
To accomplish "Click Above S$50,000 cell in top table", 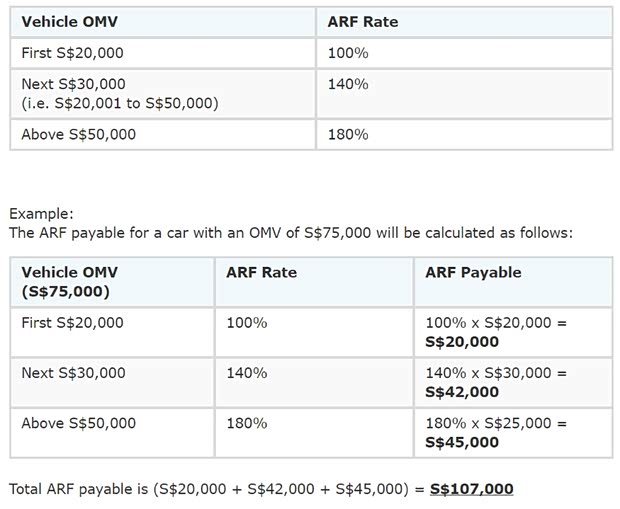I will click(x=78, y=134).
